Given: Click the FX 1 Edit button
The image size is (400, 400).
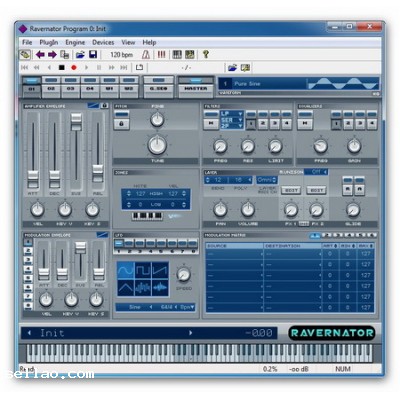Looking at the screenshot, I should click(x=291, y=190).
